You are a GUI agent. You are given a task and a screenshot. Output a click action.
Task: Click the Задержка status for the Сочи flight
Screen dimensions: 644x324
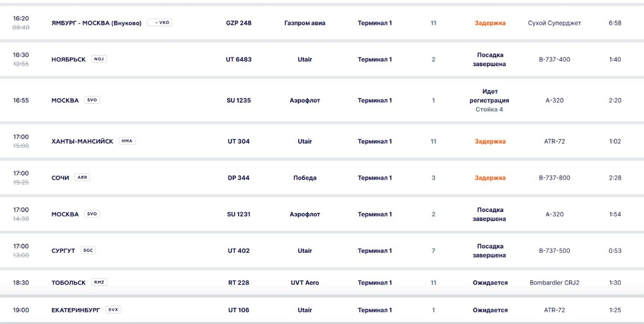(x=490, y=178)
